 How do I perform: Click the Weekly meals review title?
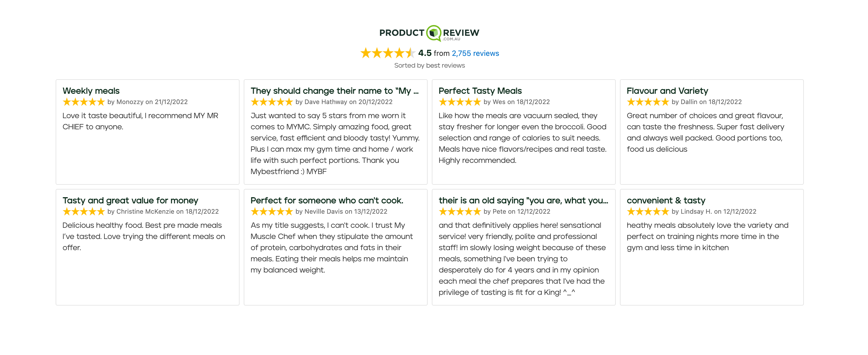coord(91,90)
